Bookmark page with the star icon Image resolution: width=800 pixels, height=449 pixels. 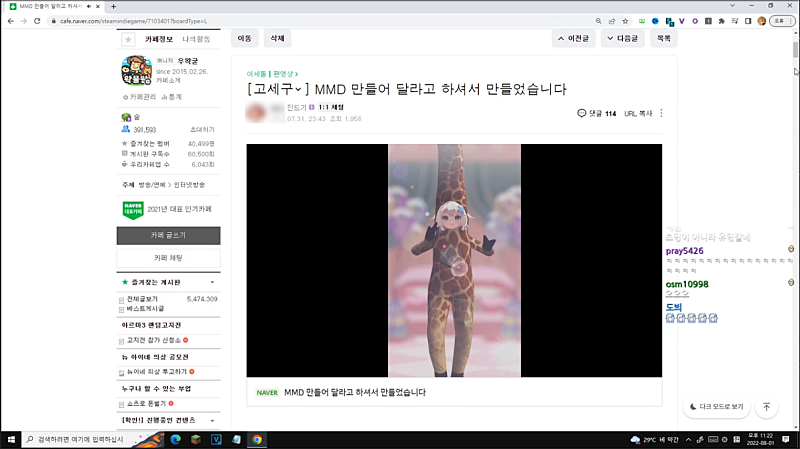click(x=625, y=21)
